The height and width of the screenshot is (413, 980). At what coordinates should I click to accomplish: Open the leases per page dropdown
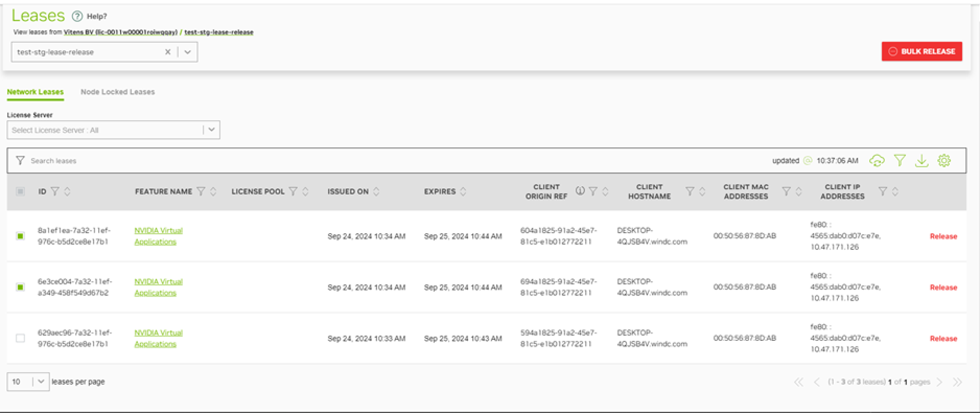[28, 382]
